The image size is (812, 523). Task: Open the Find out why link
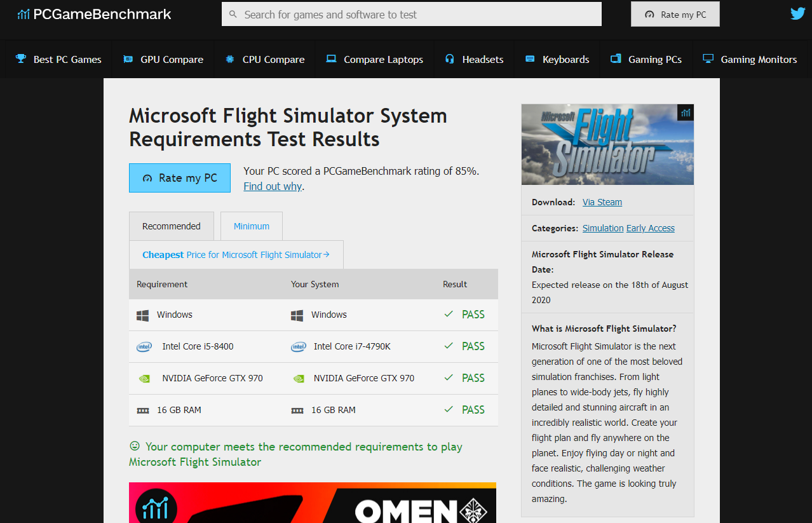(x=273, y=186)
